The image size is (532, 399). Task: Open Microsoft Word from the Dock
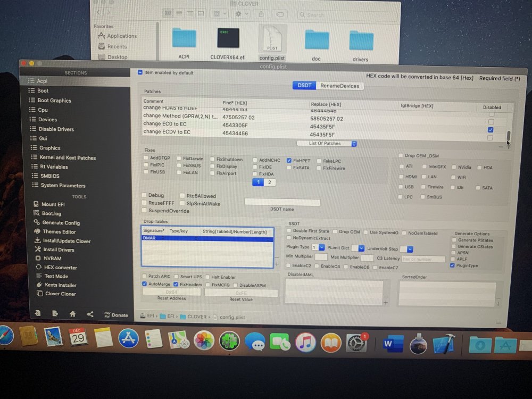393,344
